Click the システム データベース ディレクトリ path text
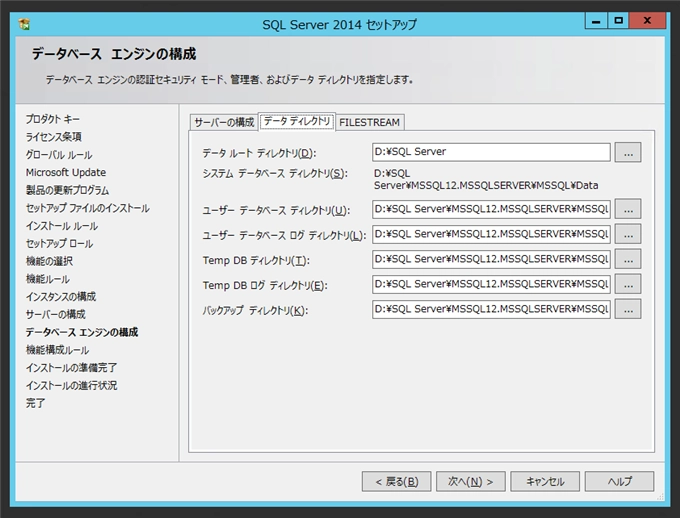This screenshot has height=518, width=680. (486, 179)
